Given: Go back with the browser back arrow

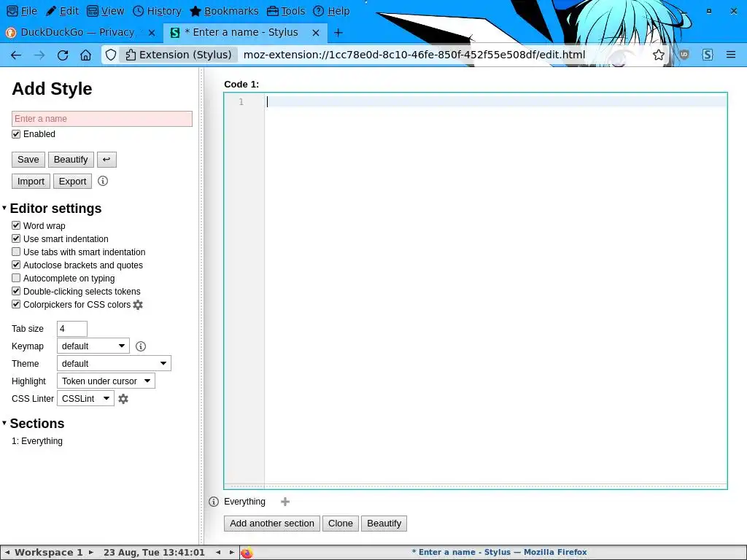Looking at the screenshot, I should coord(16,55).
